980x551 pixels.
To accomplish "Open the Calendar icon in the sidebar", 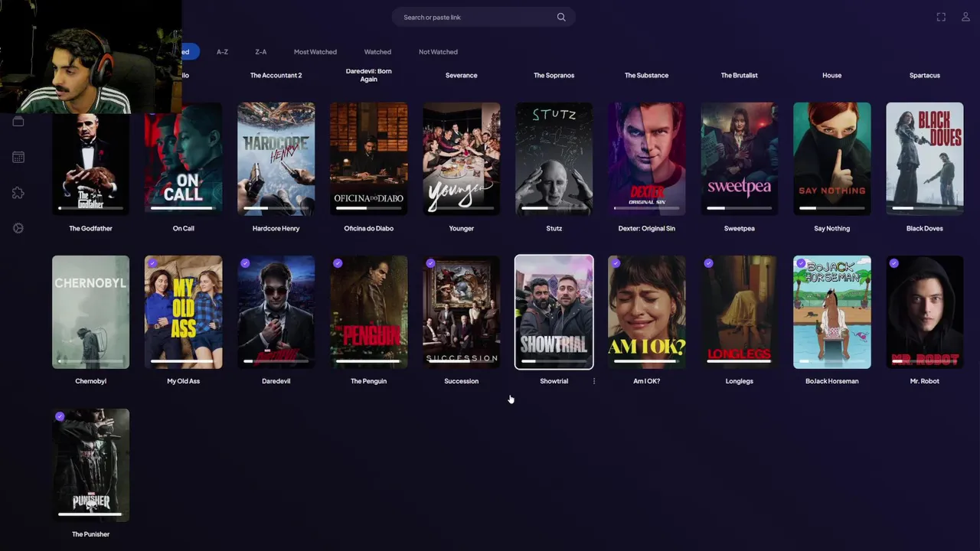I will coord(18,157).
